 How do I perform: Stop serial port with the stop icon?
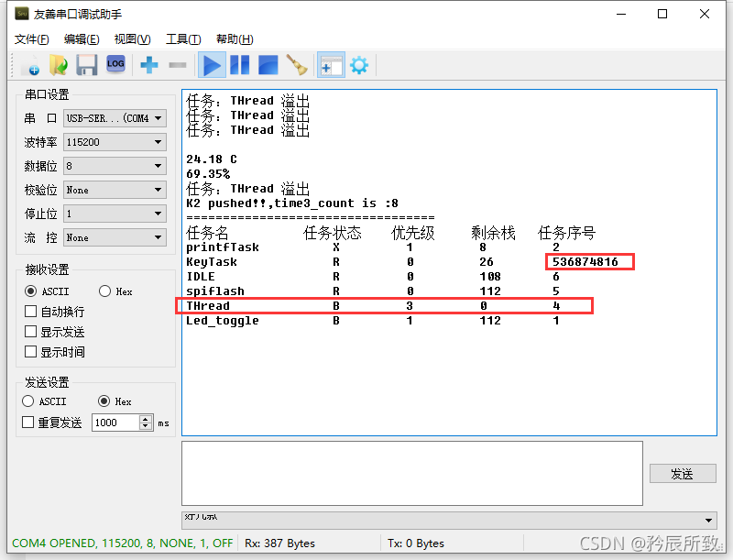[268, 65]
